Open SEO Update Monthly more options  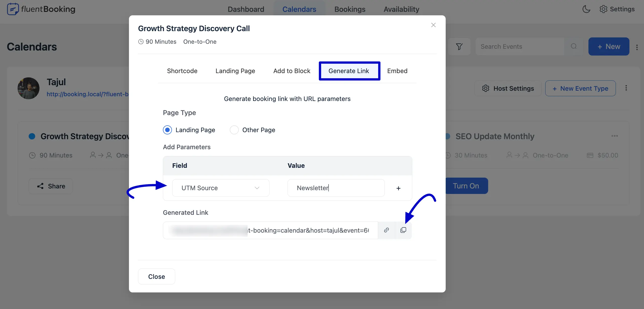615,136
